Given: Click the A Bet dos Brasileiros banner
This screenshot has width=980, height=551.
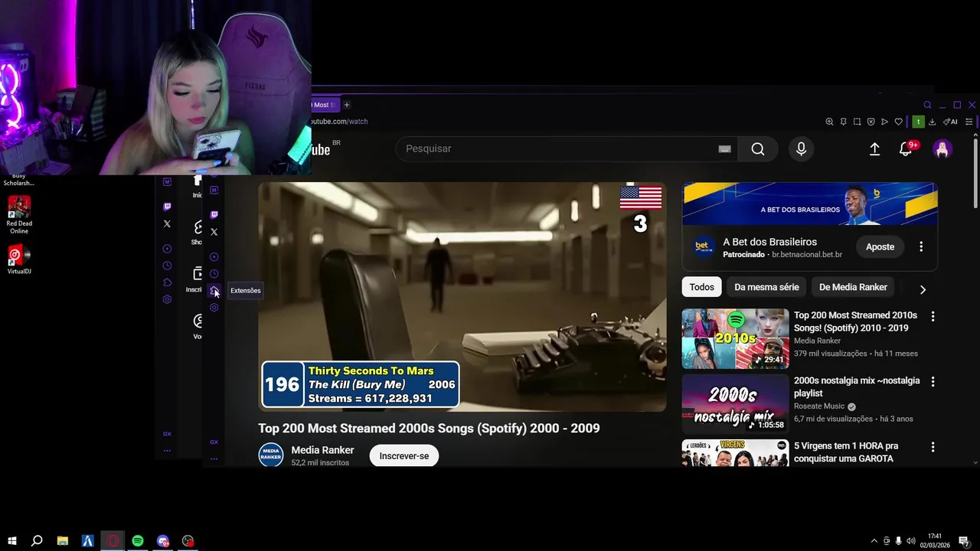Looking at the screenshot, I should click(x=810, y=204).
